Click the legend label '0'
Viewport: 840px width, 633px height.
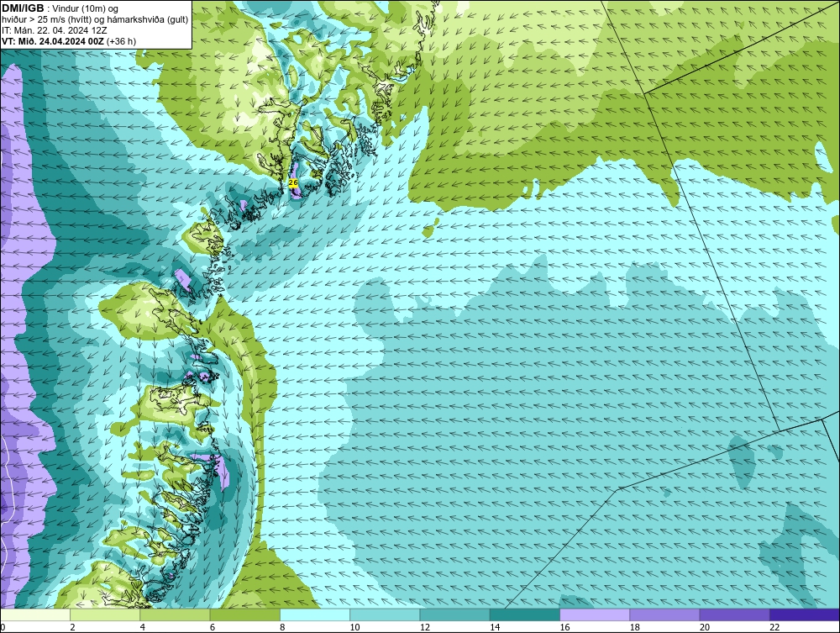[x=3, y=627]
